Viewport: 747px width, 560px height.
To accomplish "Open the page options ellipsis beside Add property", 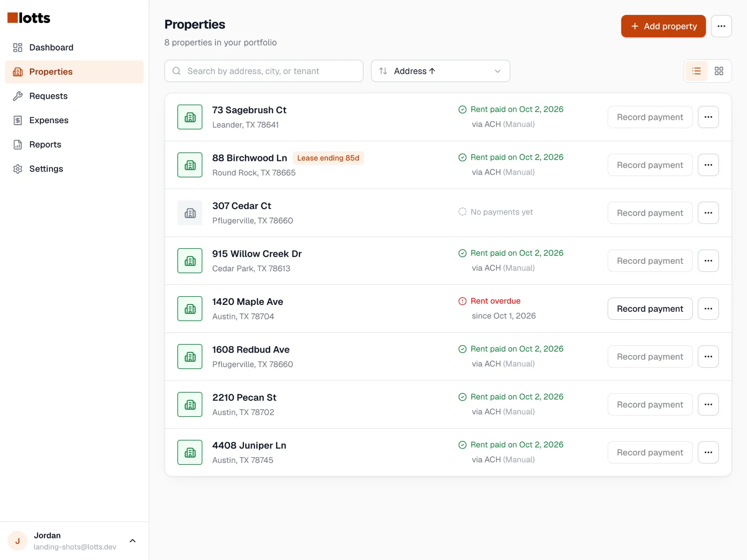I will [x=721, y=26].
